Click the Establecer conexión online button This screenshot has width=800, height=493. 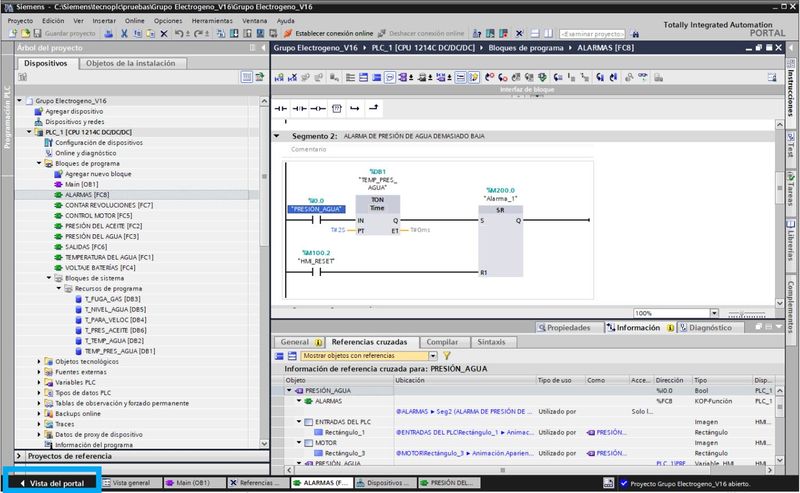(329, 34)
